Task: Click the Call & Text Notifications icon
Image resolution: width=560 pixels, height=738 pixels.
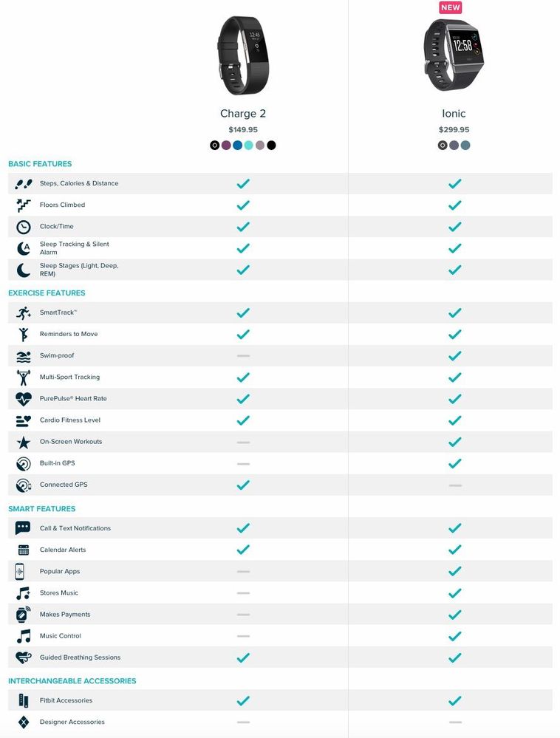Action: pos(24,528)
